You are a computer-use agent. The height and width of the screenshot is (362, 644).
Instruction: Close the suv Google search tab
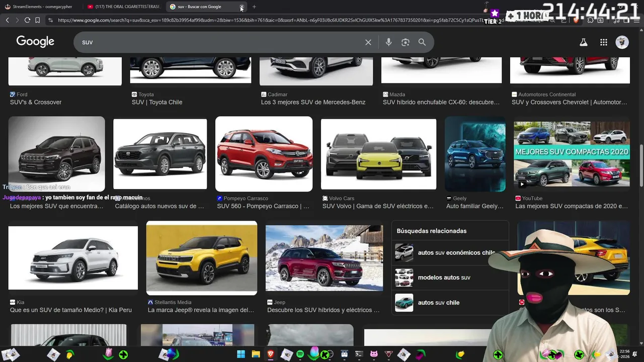coord(242,7)
